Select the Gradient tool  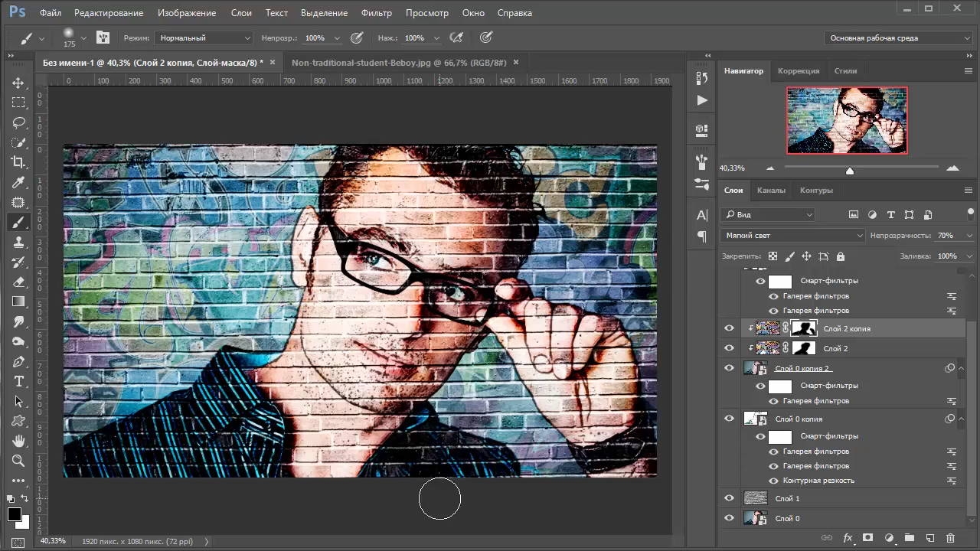tap(18, 302)
